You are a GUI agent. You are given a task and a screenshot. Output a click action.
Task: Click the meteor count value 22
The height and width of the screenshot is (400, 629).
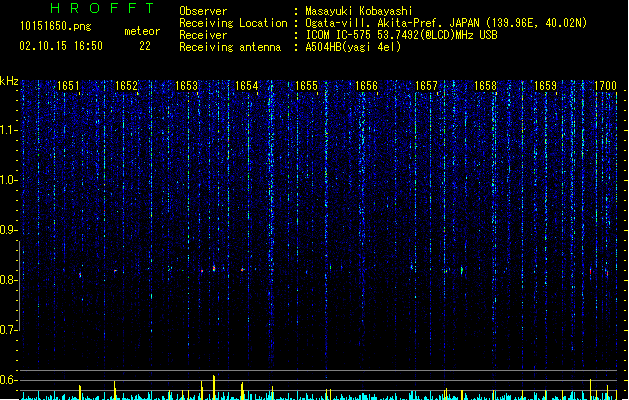tap(145, 46)
